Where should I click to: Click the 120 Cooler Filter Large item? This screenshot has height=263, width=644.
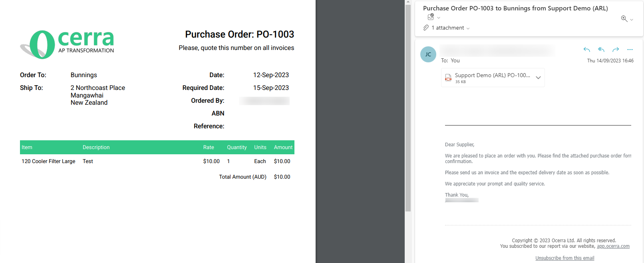click(48, 161)
